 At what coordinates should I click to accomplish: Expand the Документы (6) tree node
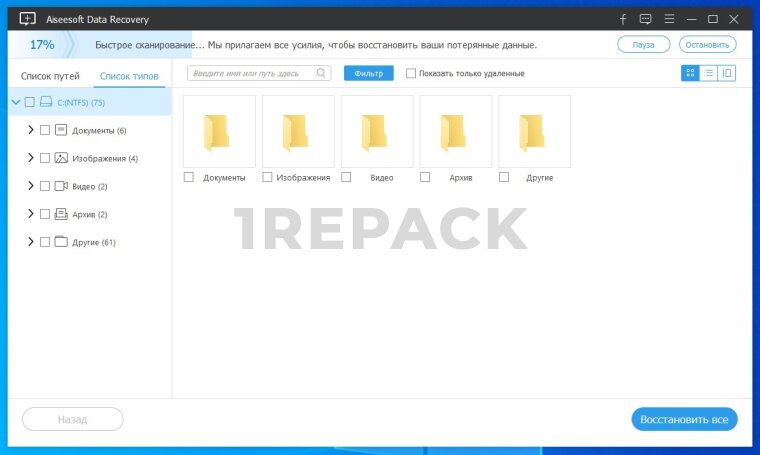coord(31,130)
